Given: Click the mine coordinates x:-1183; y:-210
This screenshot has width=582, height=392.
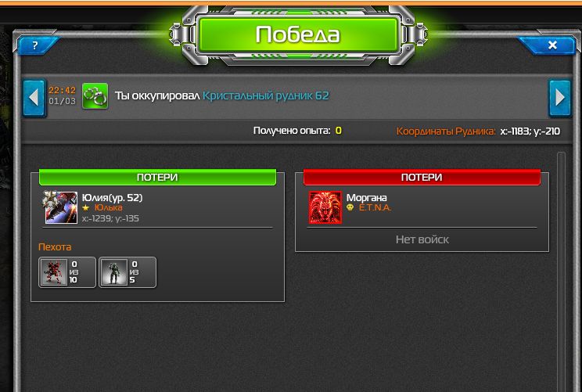Looking at the screenshot, I should coord(530,131).
